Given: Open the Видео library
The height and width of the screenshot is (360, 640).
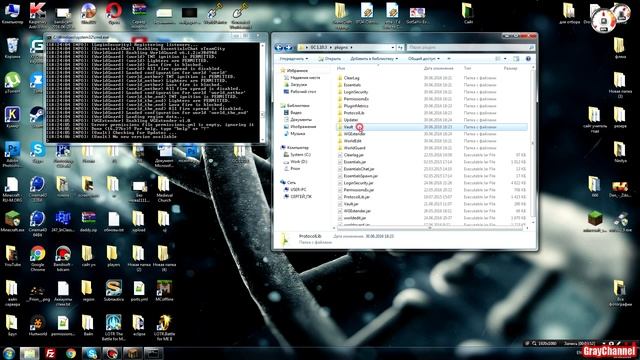Looking at the screenshot, I should pyautogui.click(x=293, y=113).
